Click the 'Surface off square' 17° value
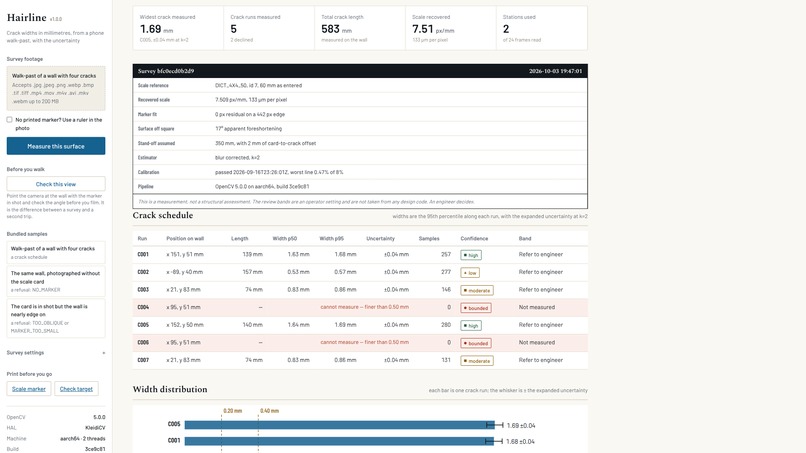The image size is (806, 453). (x=248, y=129)
